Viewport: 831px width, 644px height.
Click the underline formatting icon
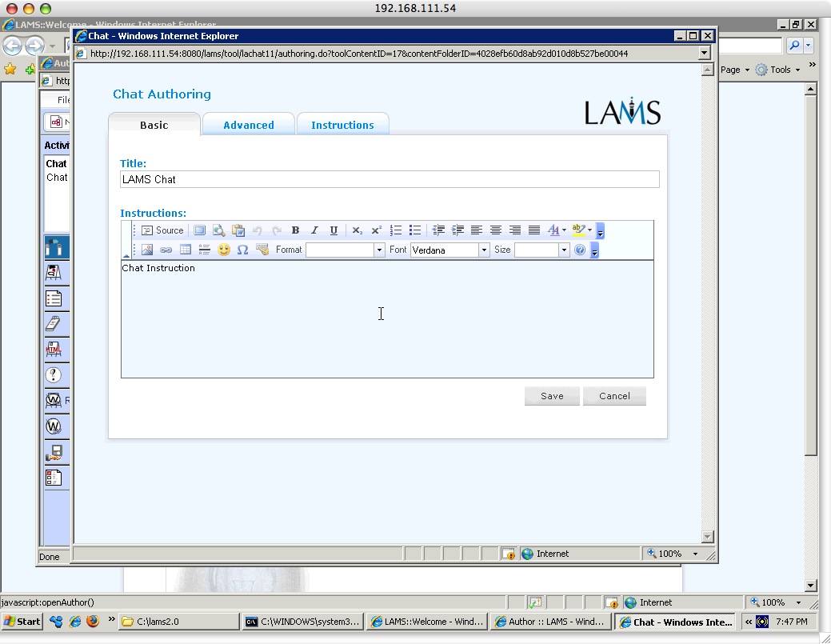[334, 230]
